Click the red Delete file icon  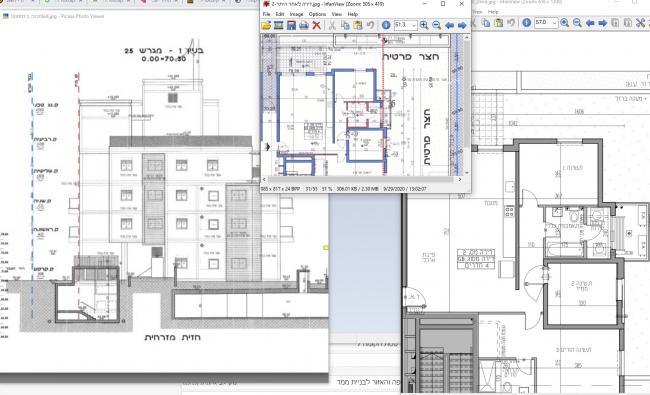(316, 25)
